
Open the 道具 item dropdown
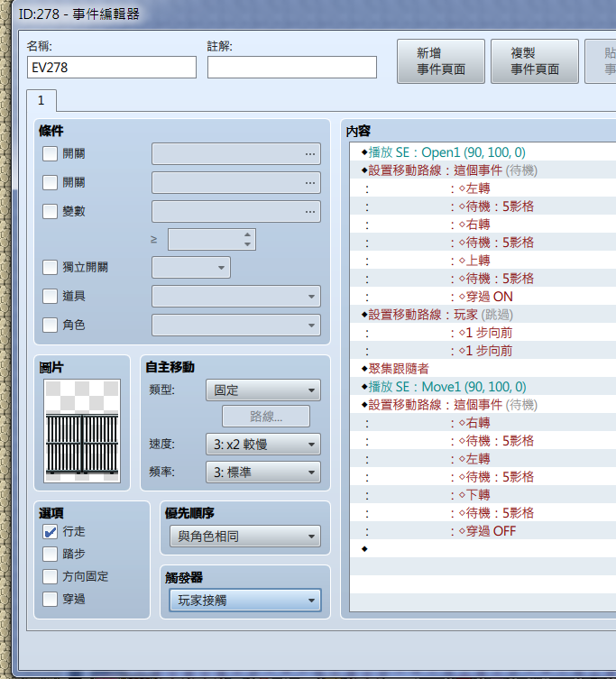coord(236,296)
